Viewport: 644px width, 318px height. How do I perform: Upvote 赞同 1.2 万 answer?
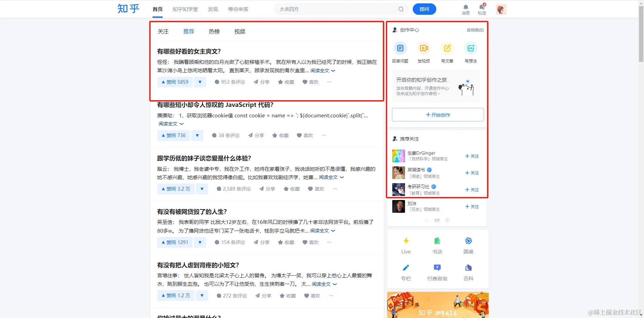click(x=176, y=296)
